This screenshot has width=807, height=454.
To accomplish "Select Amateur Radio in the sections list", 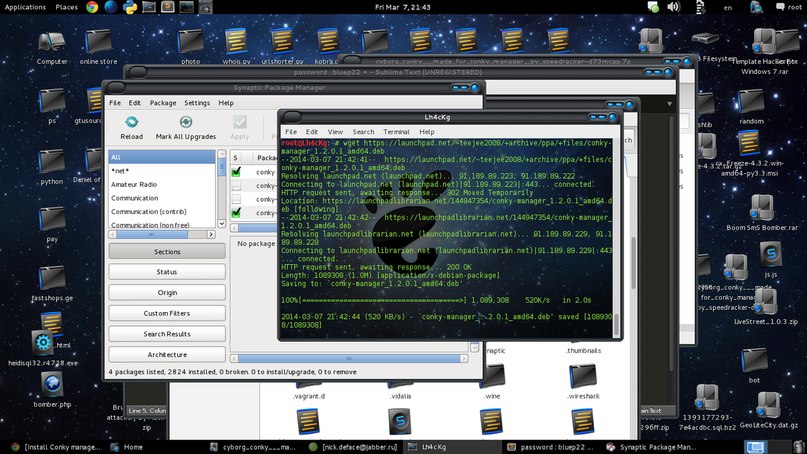I will click(134, 185).
